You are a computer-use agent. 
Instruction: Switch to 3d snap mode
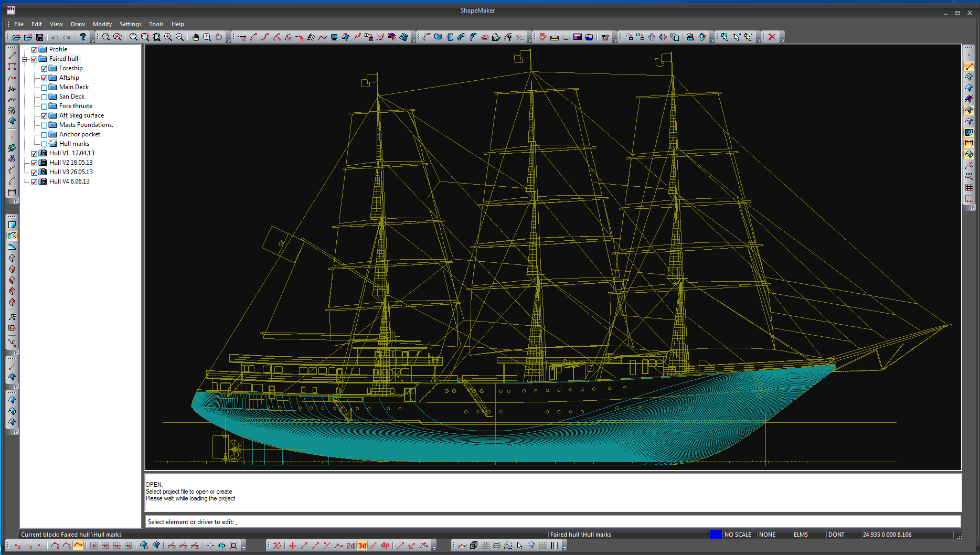pos(362,546)
